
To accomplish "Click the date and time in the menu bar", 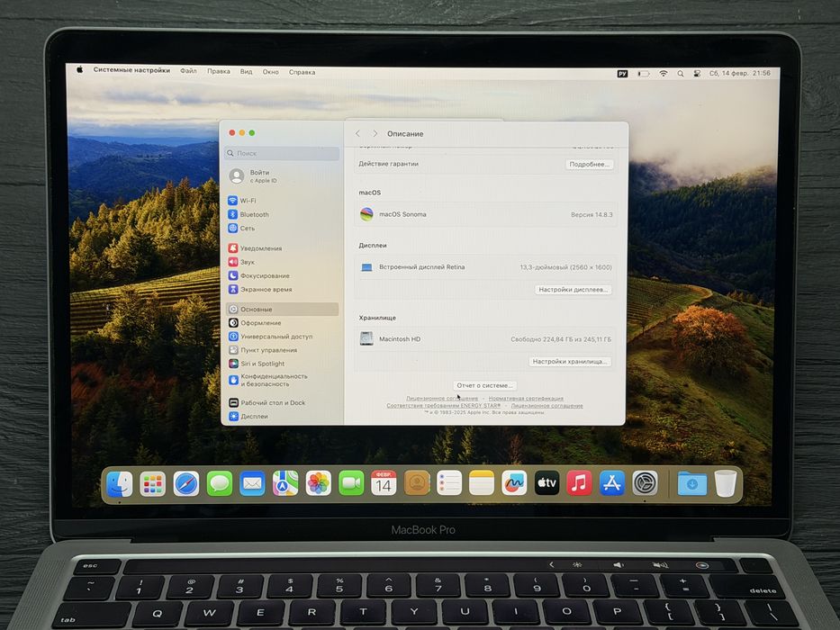I will (x=740, y=73).
